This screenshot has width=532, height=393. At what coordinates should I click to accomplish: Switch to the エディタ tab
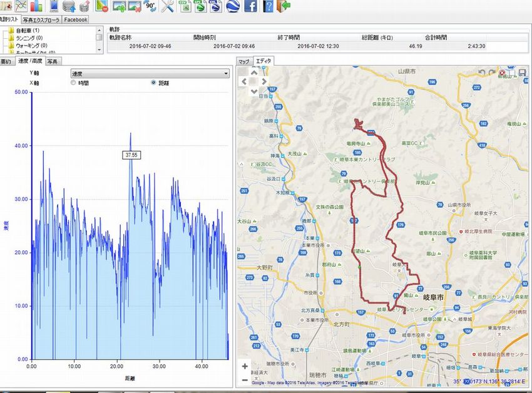click(x=263, y=61)
